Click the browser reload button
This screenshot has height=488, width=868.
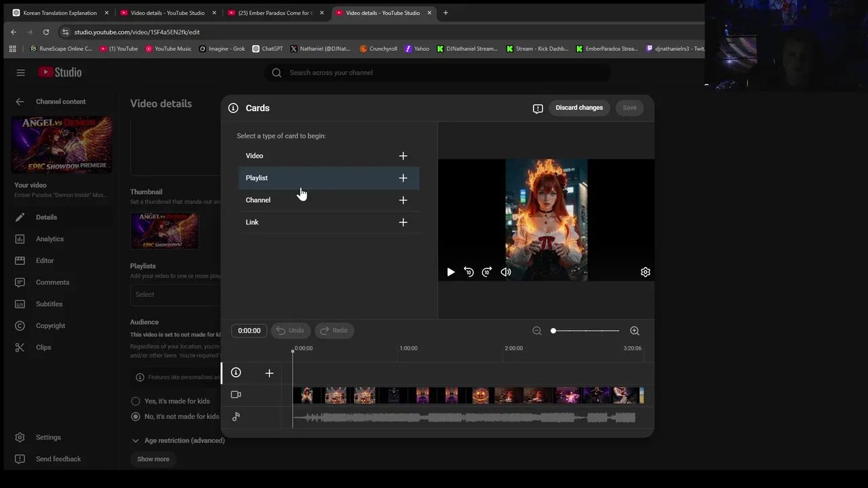[x=46, y=32]
